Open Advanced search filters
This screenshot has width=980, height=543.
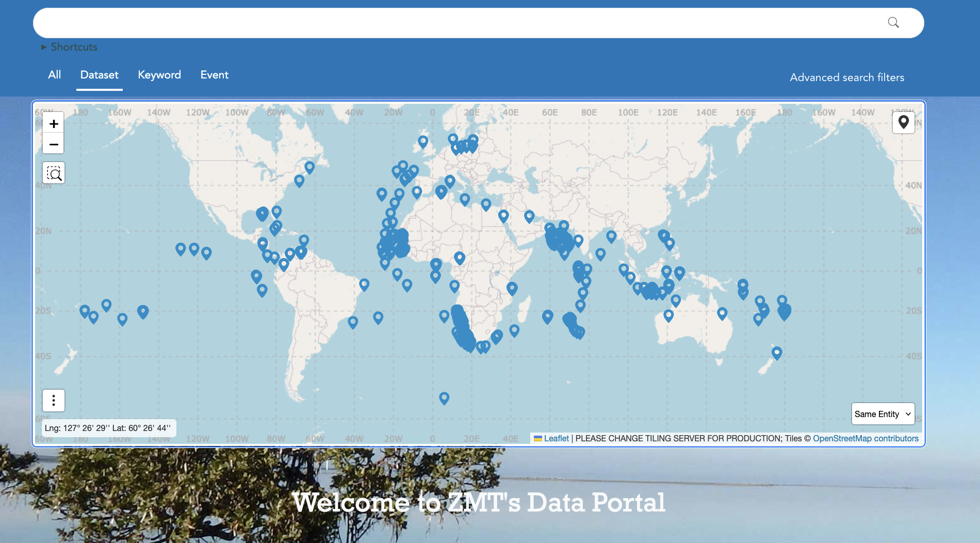pyautogui.click(x=847, y=77)
